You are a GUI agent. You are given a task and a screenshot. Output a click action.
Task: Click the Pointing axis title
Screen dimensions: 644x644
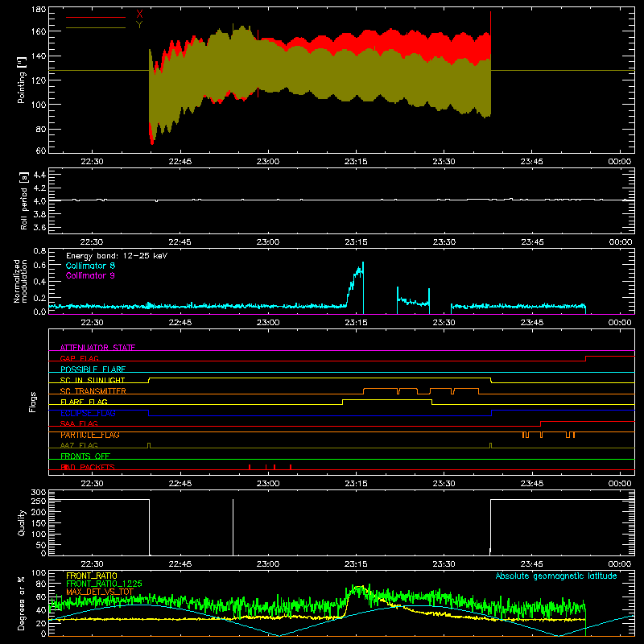point(22,80)
